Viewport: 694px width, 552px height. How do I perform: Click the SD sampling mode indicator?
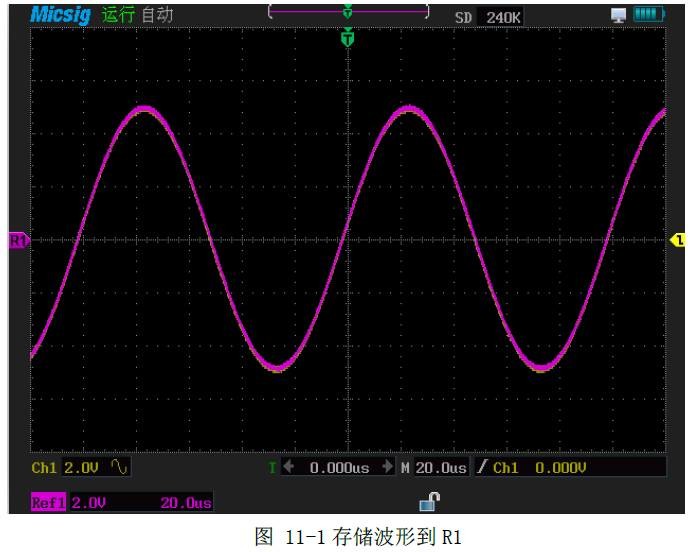click(x=463, y=17)
